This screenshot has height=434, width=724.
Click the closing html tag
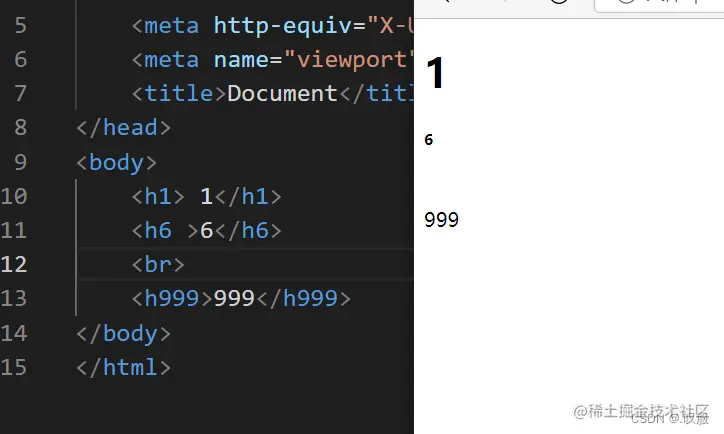coord(123,367)
